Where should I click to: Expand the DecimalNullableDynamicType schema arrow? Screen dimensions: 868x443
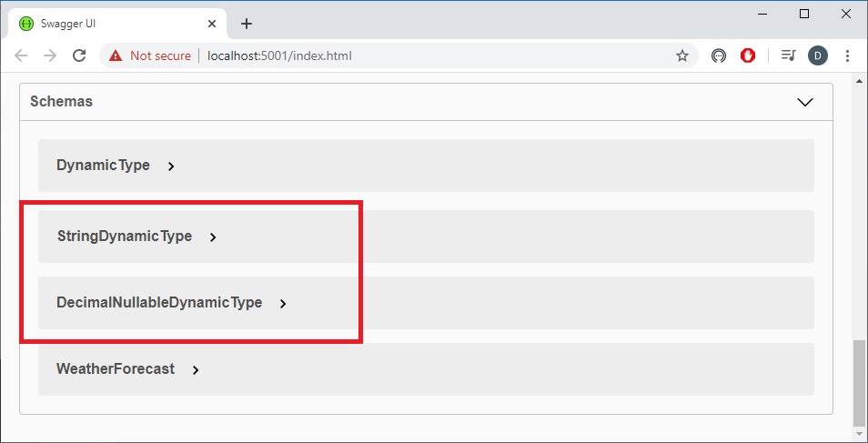283,304
